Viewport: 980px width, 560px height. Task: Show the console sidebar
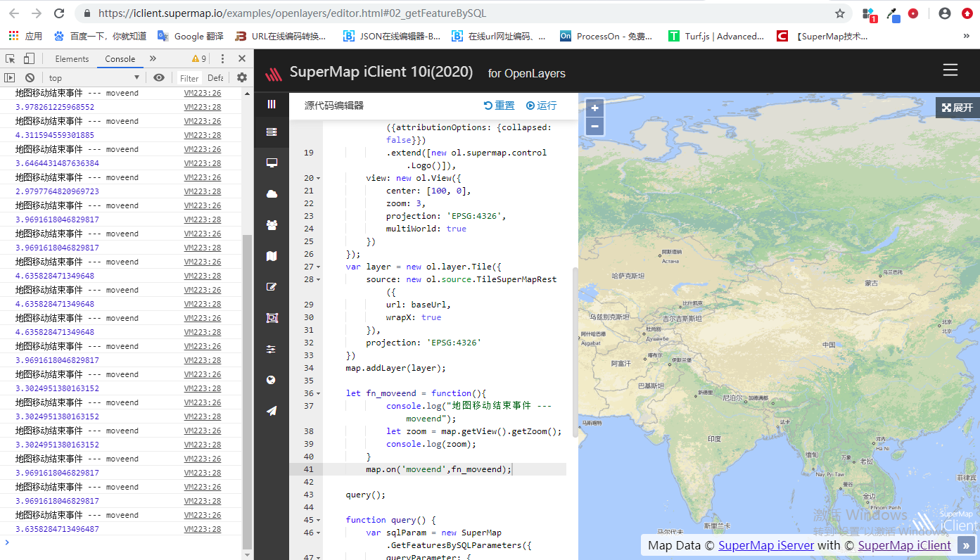click(10, 77)
